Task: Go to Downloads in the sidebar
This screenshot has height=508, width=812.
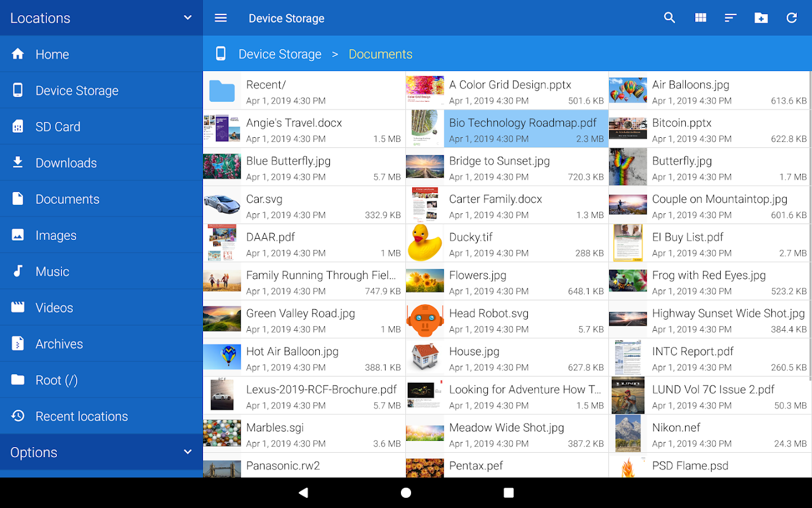Action: (101, 163)
